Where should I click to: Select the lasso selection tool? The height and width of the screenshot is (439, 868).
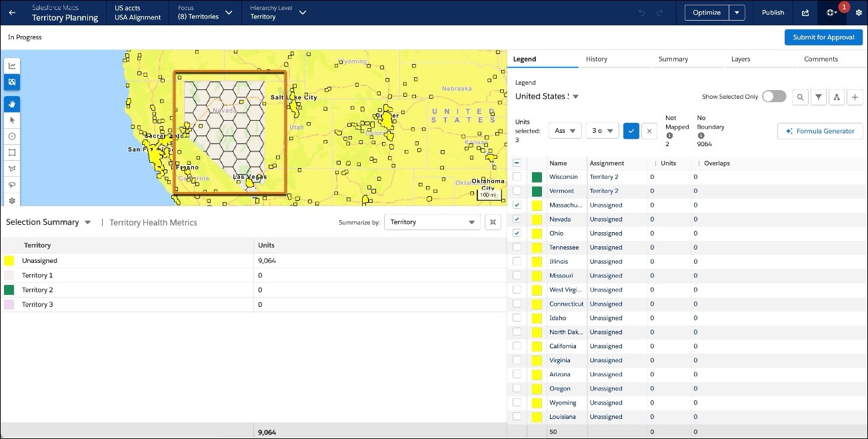(x=12, y=185)
